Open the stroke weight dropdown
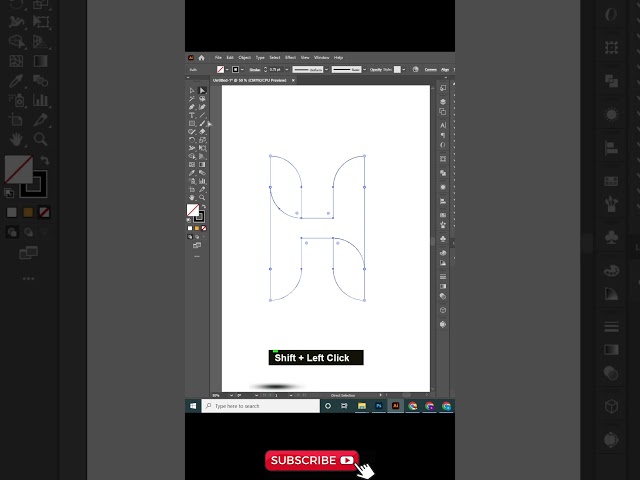Viewport: 640px width, 480px height. (x=287, y=70)
